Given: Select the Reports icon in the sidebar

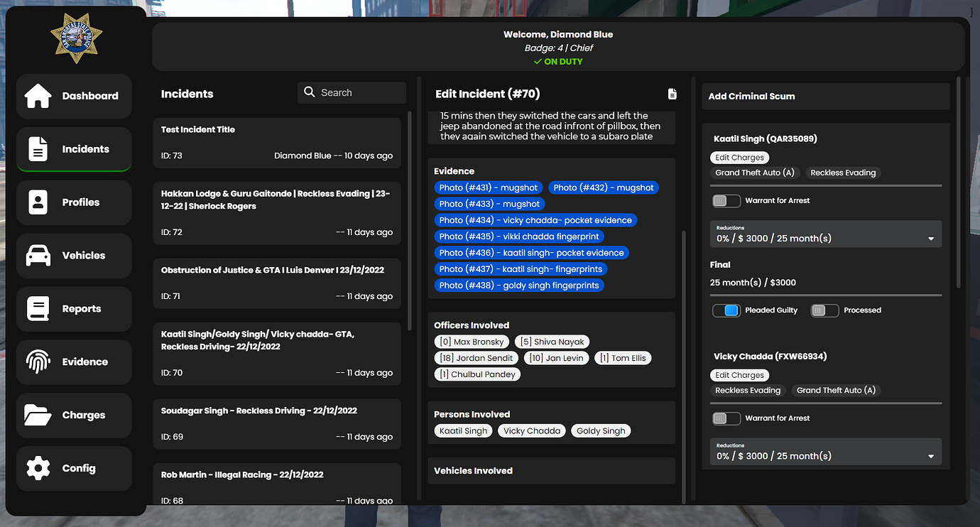Looking at the screenshot, I should pos(38,308).
